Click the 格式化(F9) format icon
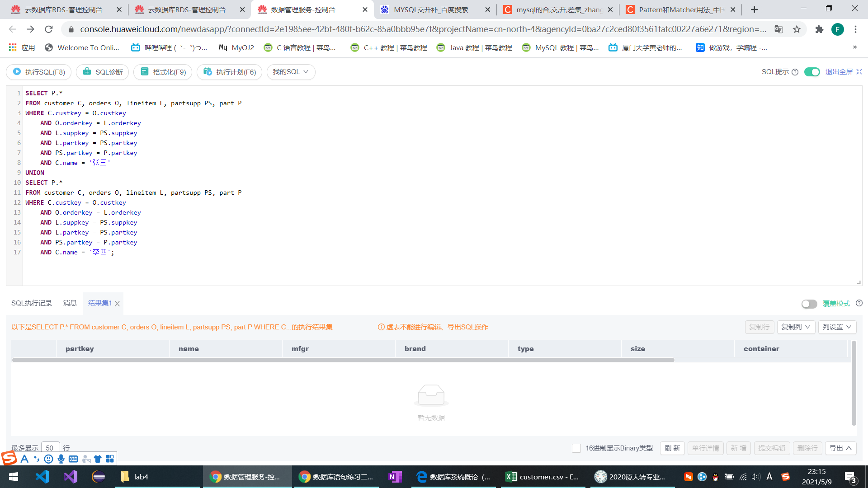The image size is (868, 488). point(145,72)
